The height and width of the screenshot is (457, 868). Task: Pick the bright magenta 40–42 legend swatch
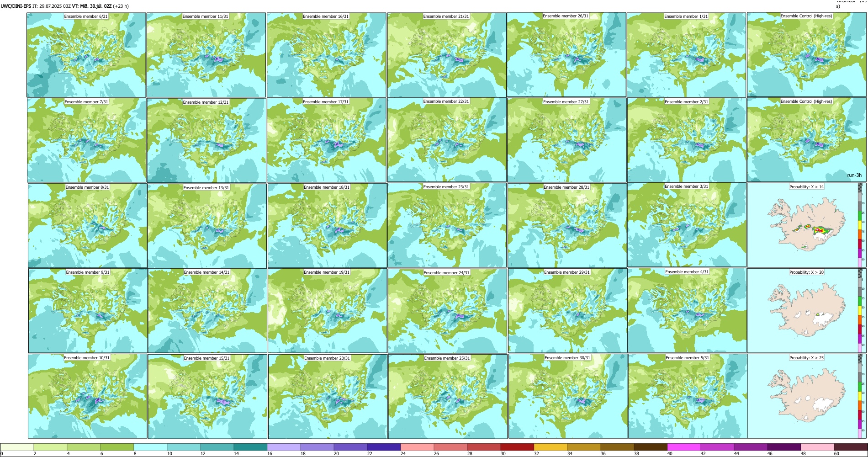coord(684,447)
